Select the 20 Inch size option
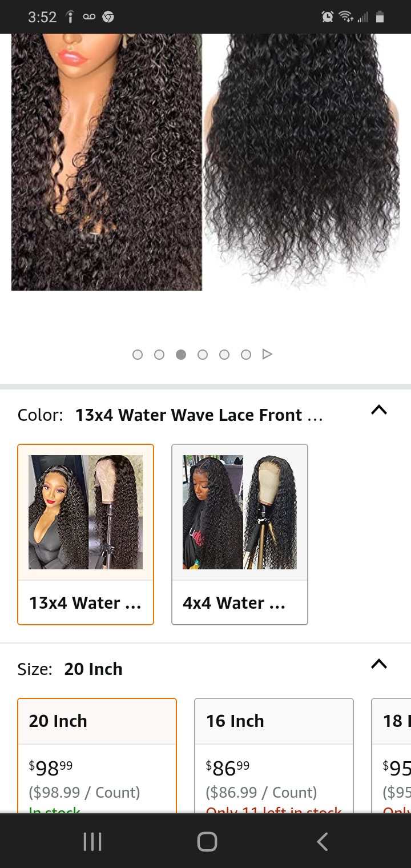The height and width of the screenshot is (868, 411). (x=97, y=755)
